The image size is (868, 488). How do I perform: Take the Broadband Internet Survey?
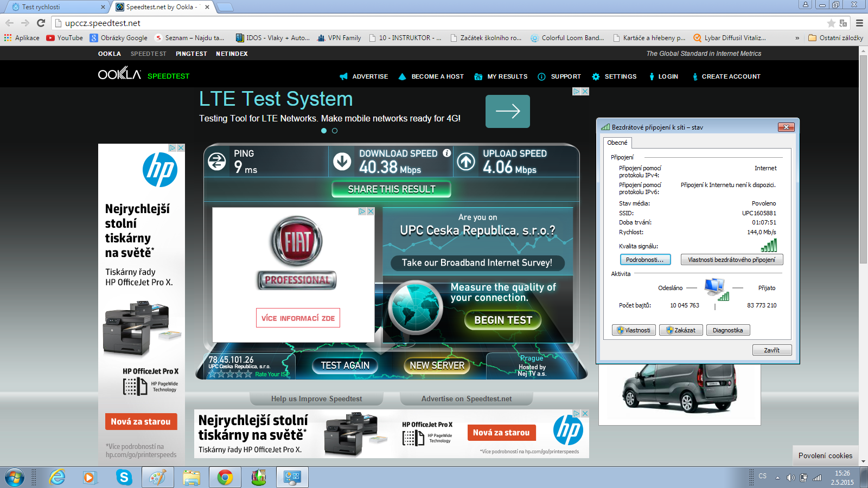[477, 263]
